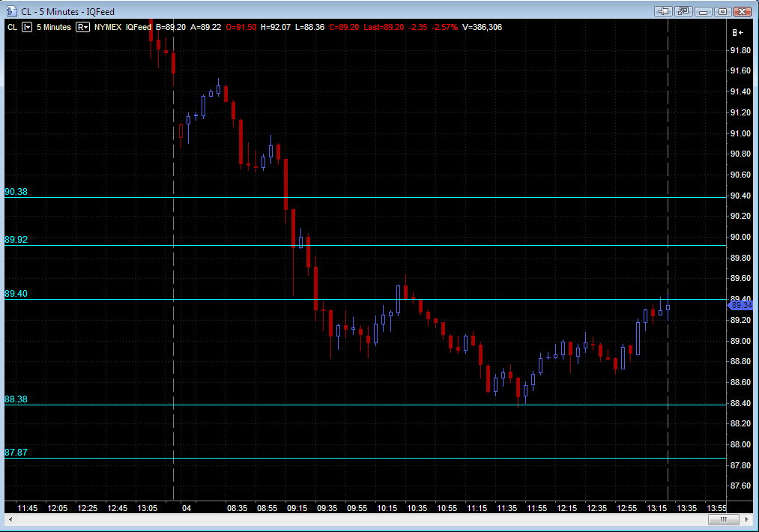Maximize the chart window

coord(723,11)
